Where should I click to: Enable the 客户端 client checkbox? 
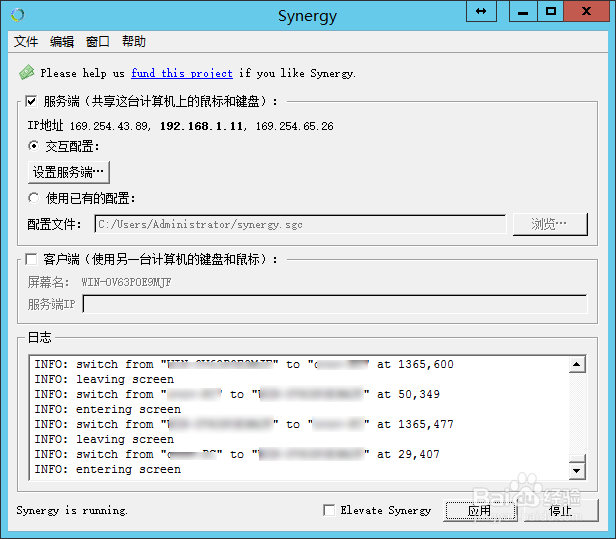tap(31, 259)
